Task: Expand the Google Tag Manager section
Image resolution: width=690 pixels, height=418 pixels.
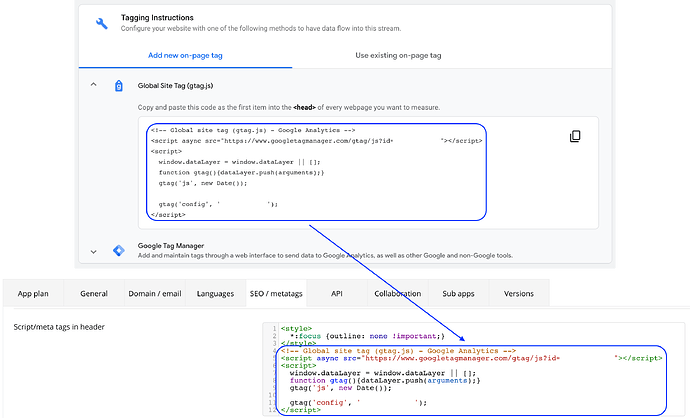Action: 93,252
